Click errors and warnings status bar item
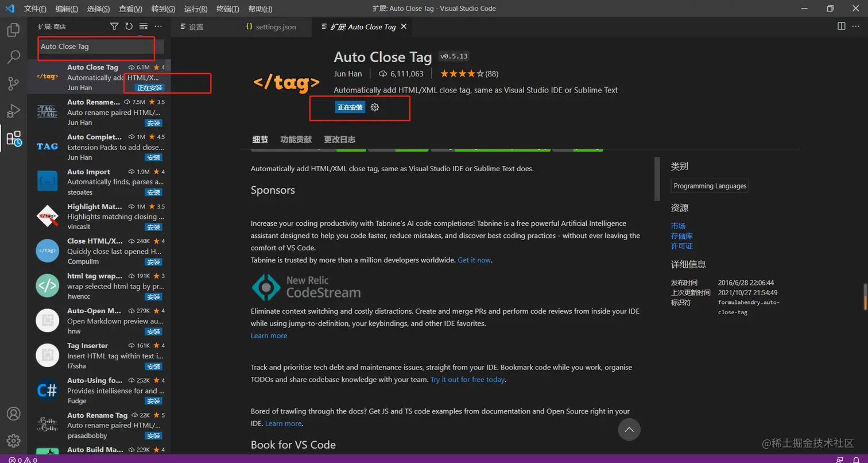This screenshot has width=868, height=463. pyautogui.click(x=23, y=460)
